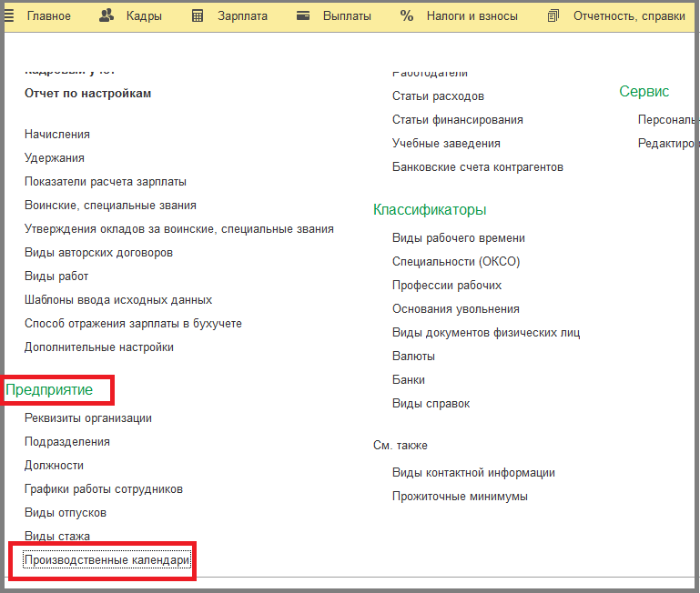Click the Выплаты card icon
The height and width of the screenshot is (593, 700).
coord(303,16)
